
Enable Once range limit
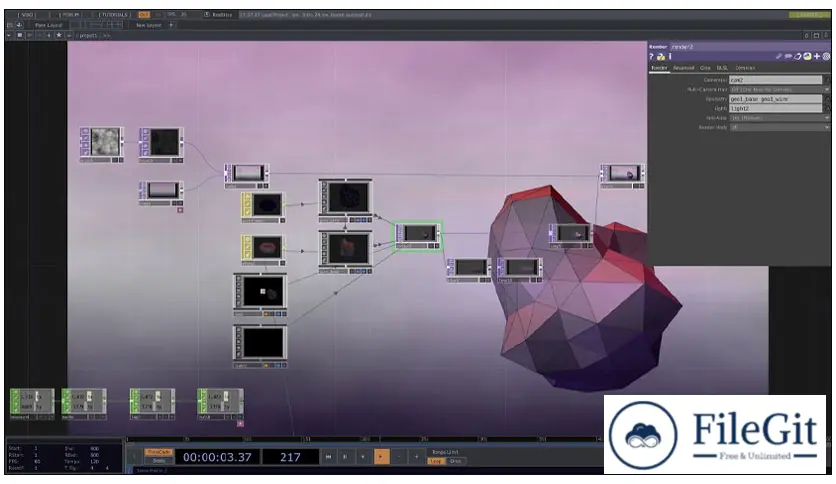point(455,461)
